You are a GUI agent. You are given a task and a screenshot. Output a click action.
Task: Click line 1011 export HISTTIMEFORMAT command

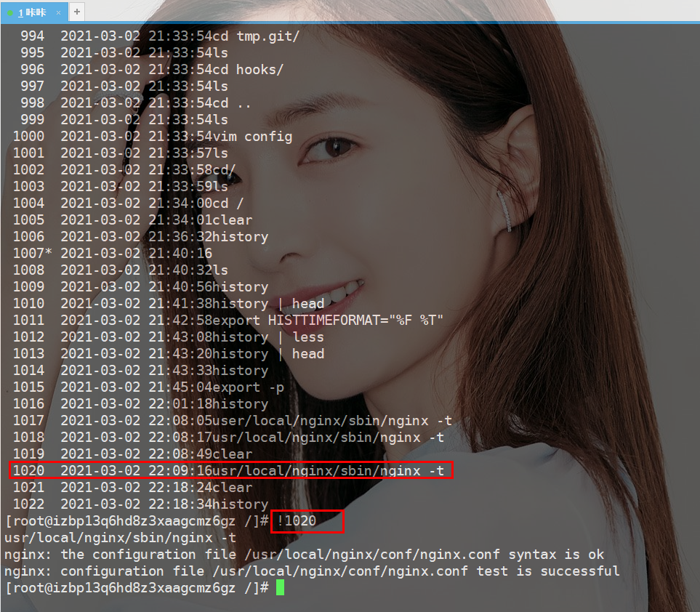pos(228,321)
